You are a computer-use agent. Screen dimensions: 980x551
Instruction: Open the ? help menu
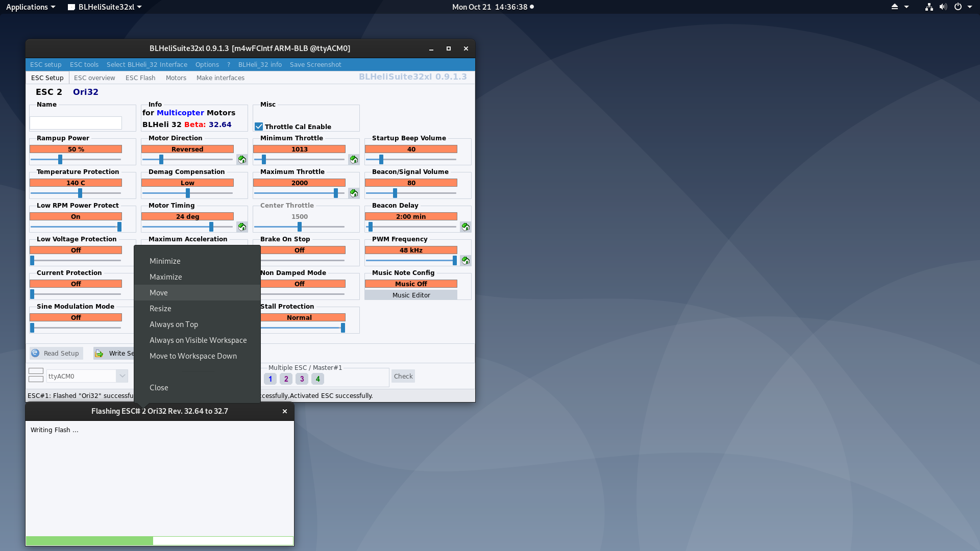pyautogui.click(x=229, y=64)
